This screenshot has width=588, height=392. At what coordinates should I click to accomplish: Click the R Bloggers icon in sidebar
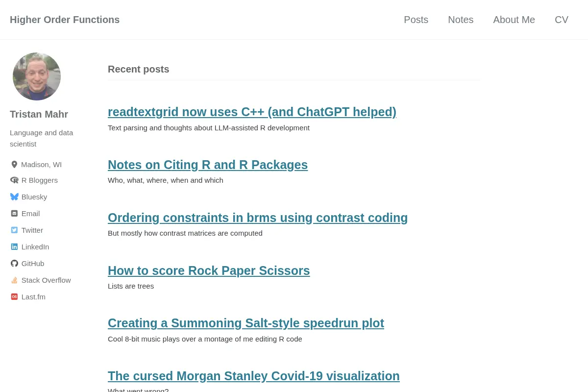point(14,180)
